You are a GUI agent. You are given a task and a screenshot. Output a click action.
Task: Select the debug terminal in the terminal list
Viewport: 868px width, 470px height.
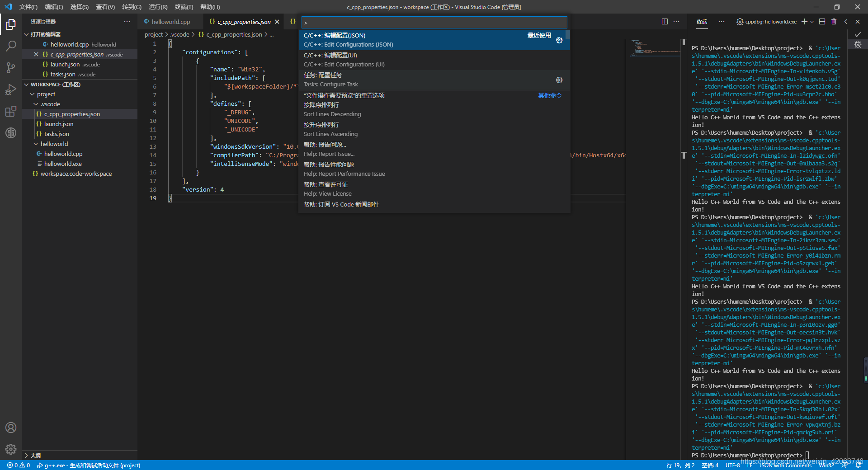[x=858, y=44]
